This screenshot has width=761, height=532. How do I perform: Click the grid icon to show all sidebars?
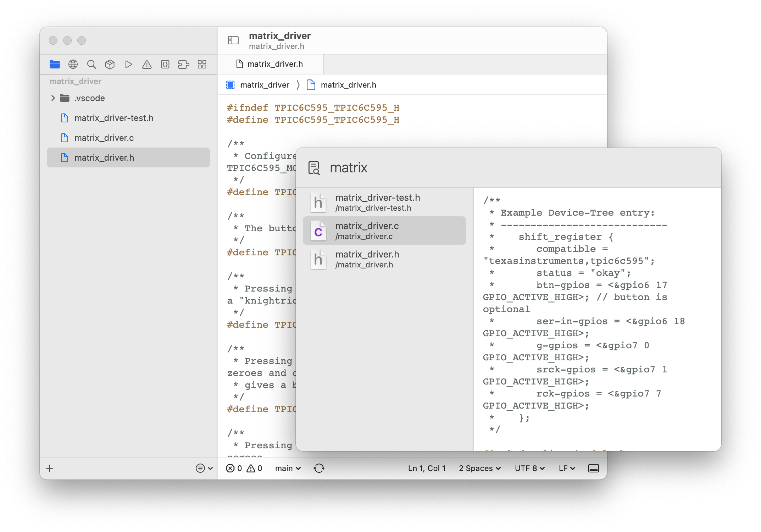[202, 64]
